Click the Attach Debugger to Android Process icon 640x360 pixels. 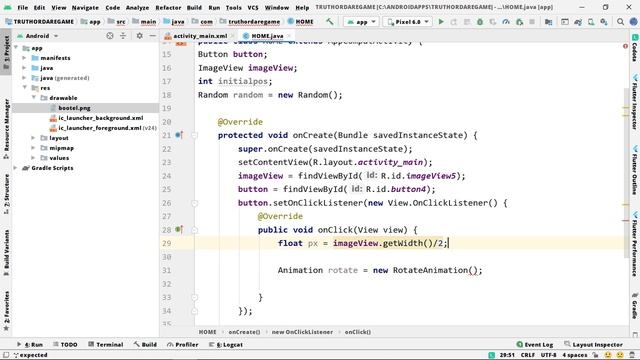[x=519, y=22]
